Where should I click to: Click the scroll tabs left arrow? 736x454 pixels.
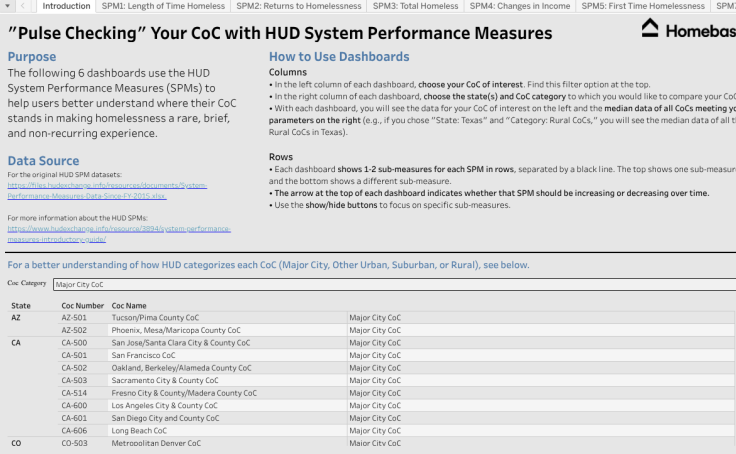[x=23, y=6]
